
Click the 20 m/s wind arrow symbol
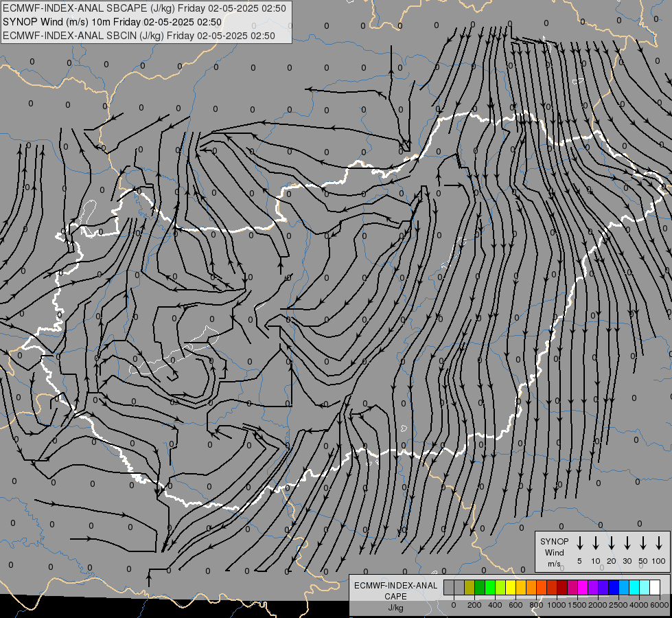tap(611, 543)
